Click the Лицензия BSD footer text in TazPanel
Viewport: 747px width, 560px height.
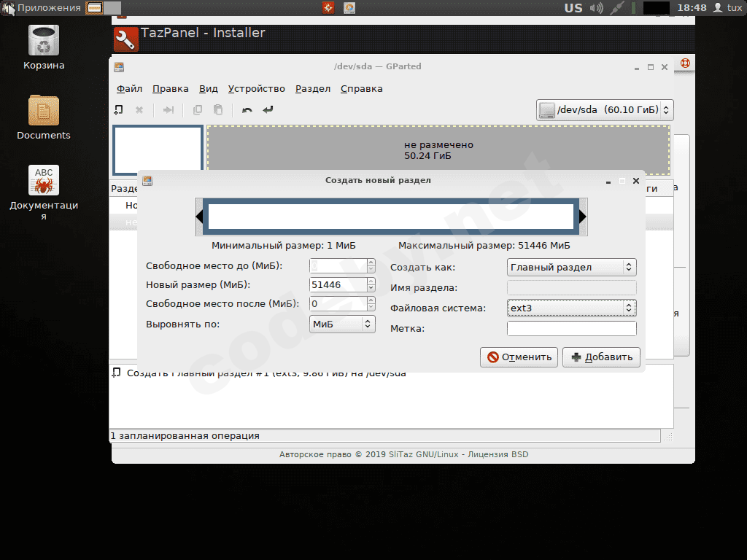click(498, 454)
